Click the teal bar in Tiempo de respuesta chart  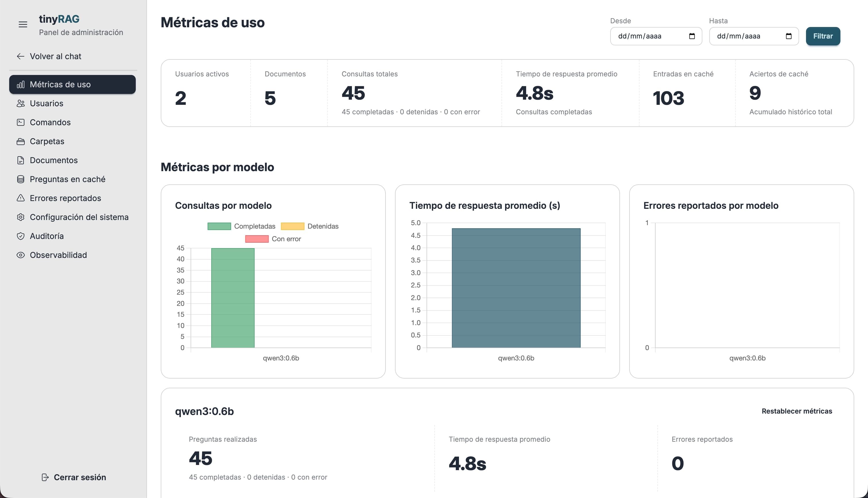[516, 288]
